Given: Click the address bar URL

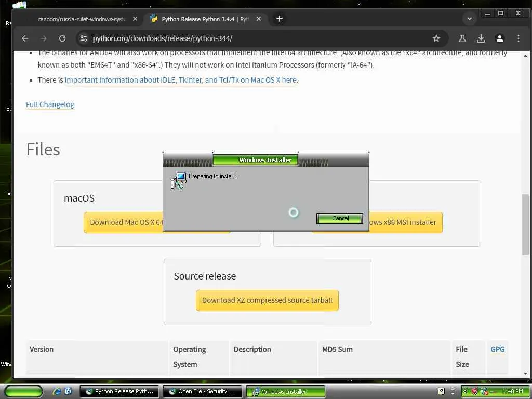Looking at the screenshot, I should (x=163, y=38).
